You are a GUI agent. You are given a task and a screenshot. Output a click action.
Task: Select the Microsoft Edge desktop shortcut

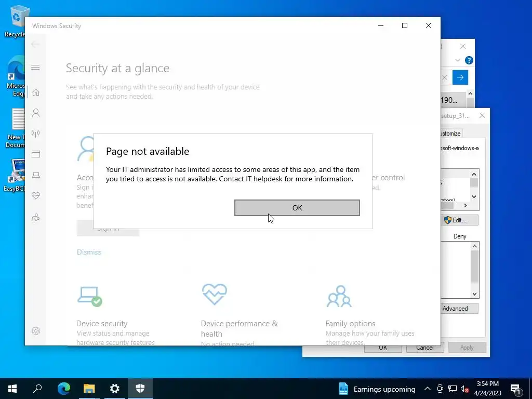click(x=16, y=77)
